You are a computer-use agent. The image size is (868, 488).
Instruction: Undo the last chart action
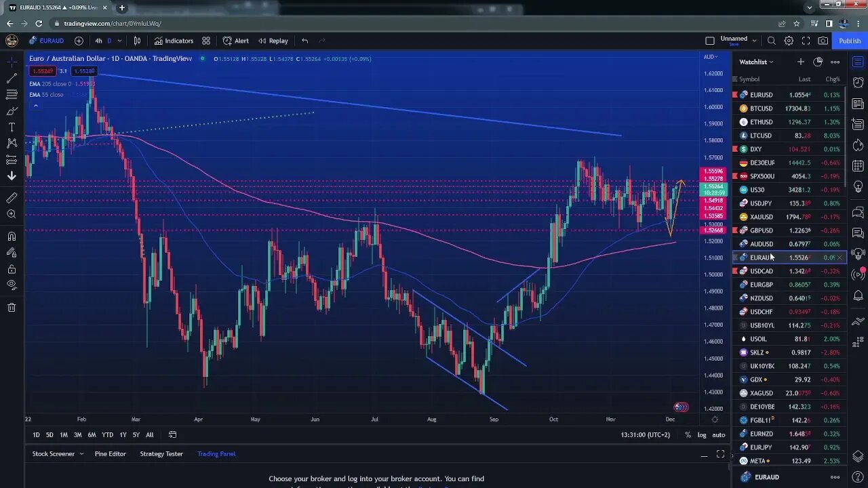(305, 41)
